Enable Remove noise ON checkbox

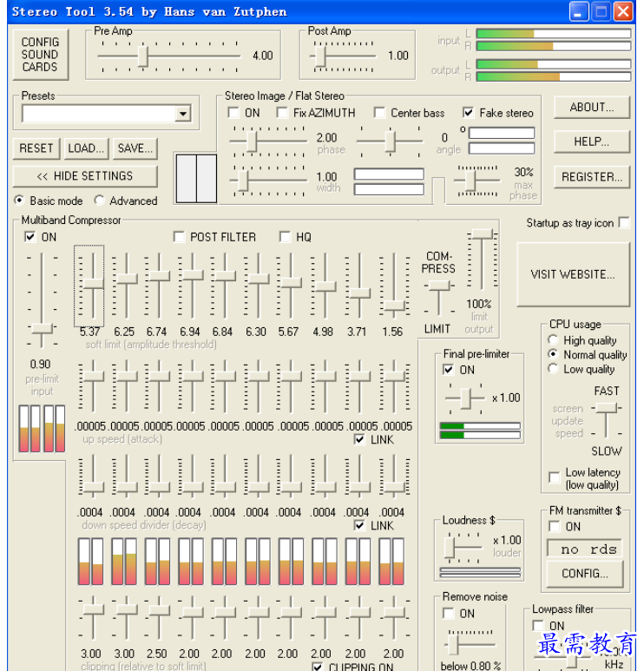click(448, 614)
